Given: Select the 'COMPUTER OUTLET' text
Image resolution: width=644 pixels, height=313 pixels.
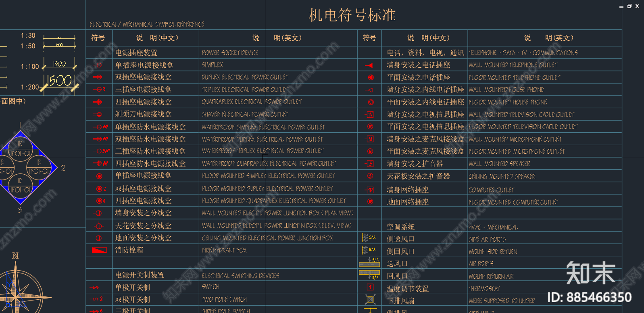Looking at the screenshot, I should 491,190.
